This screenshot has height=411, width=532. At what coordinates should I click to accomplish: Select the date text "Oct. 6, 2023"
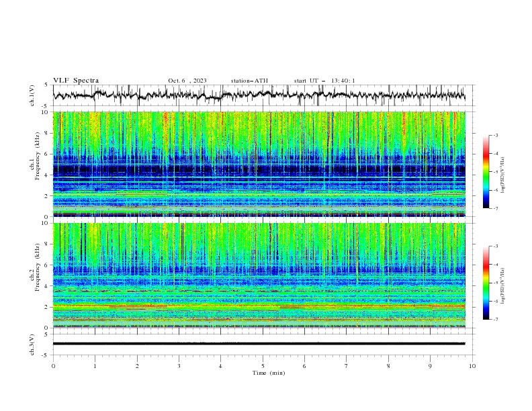click(187, 81)
